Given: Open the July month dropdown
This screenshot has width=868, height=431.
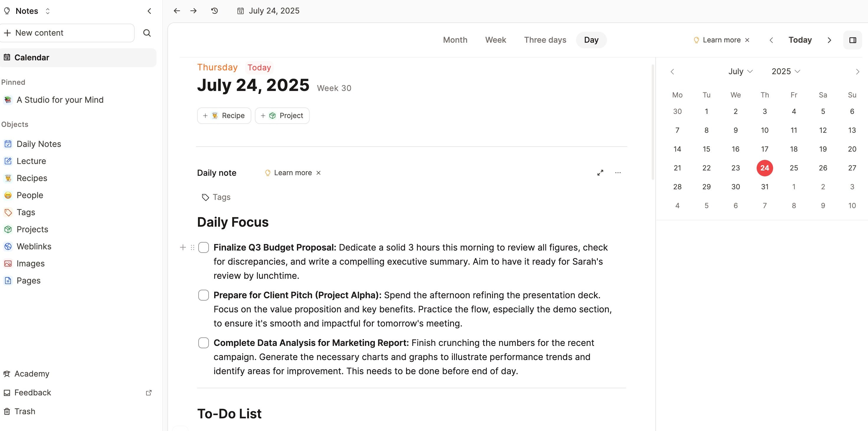Looking at the screenshot, I should (740, 71).
